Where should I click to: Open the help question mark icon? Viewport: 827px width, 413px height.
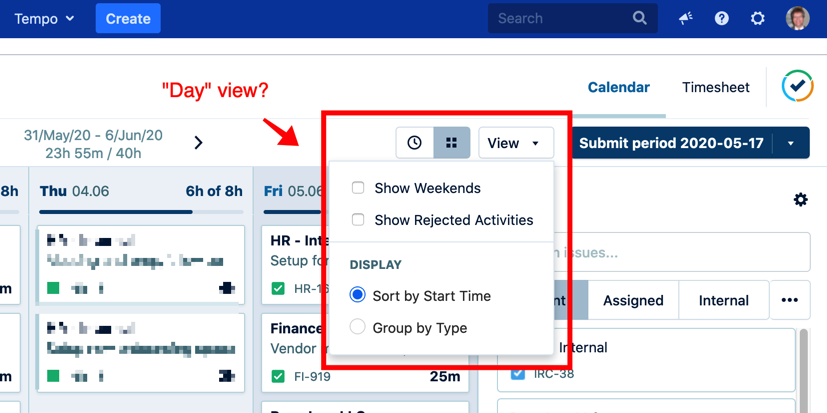[x=721, y=18]
